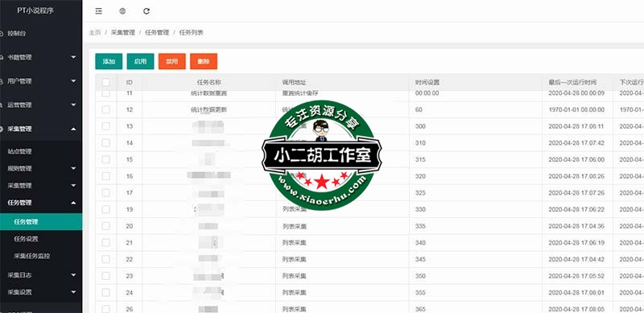Toggle the sidebar collapse icon in top bar
644x313 pixels.
tap(98, 11)
